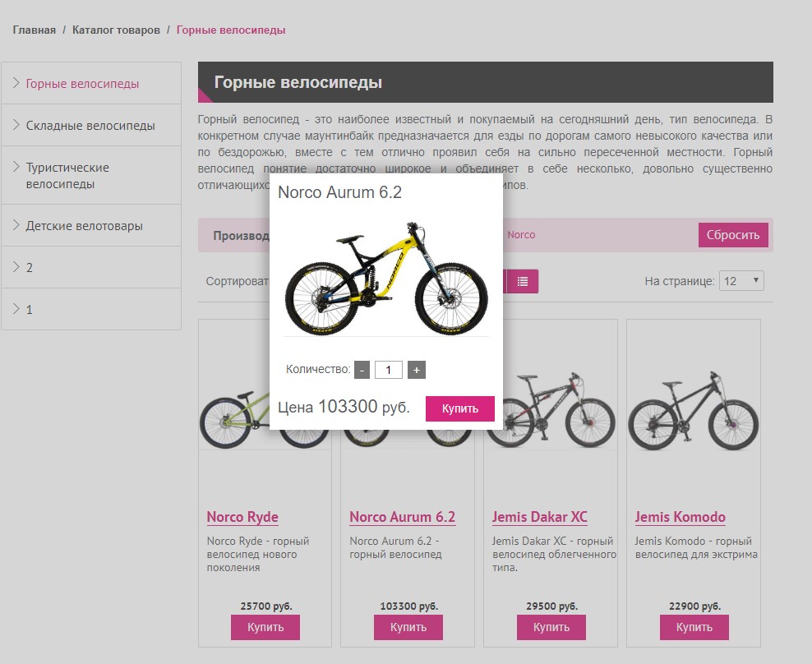Buy Norco Ryde for 25700 руб.
Viewport: 812px width, 664px height.
[x=265, y=627]
